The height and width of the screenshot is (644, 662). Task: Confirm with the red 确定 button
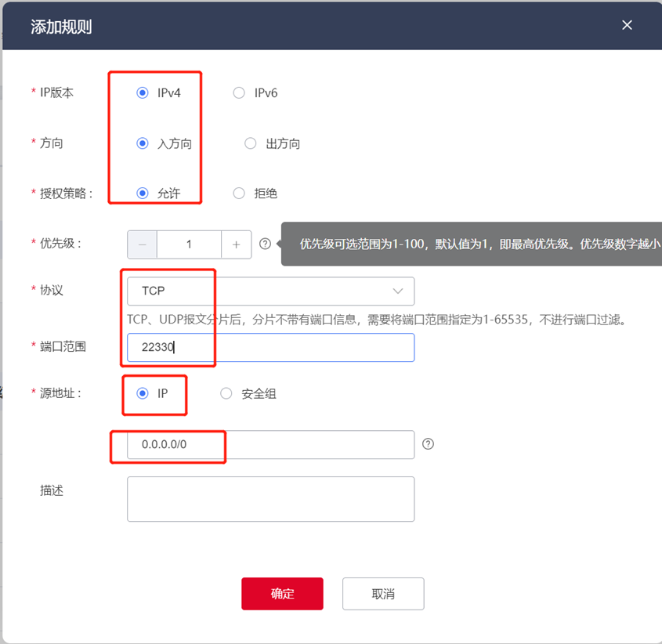283,594
